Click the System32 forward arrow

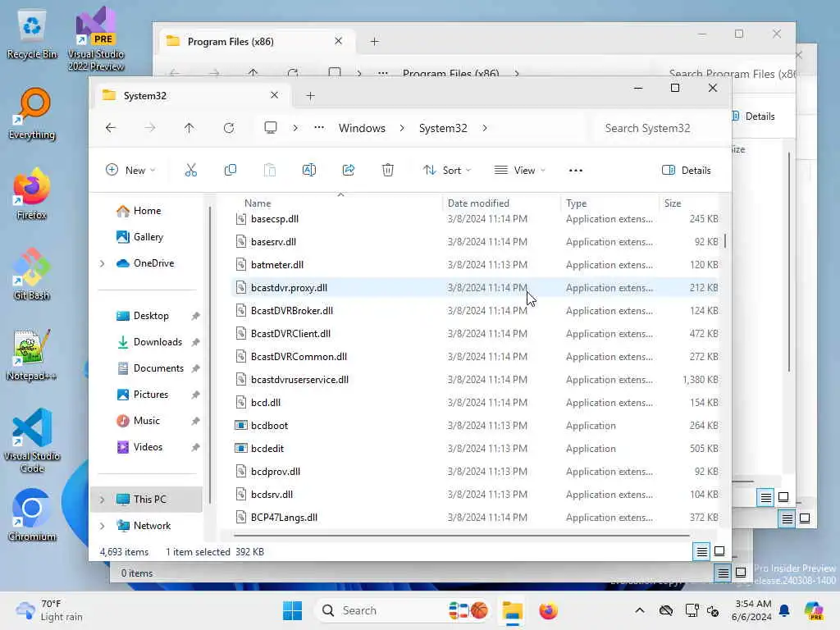point(150,128)
